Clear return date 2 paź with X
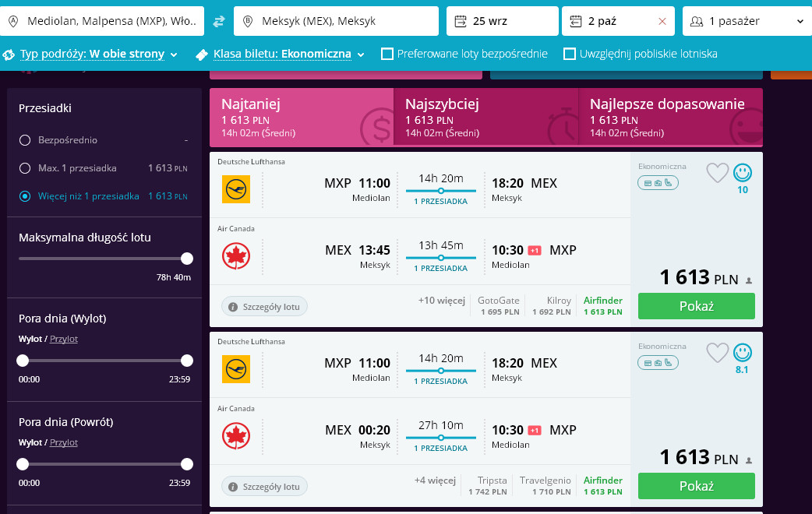The image size is (812, 514). [662, 21]
